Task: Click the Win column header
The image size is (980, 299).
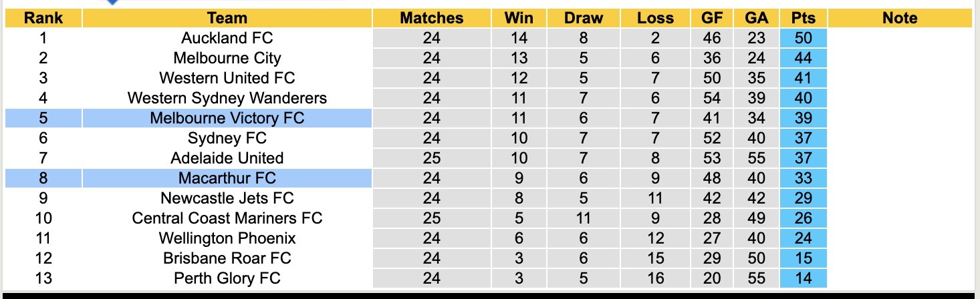Action: [x=519, y=18]
